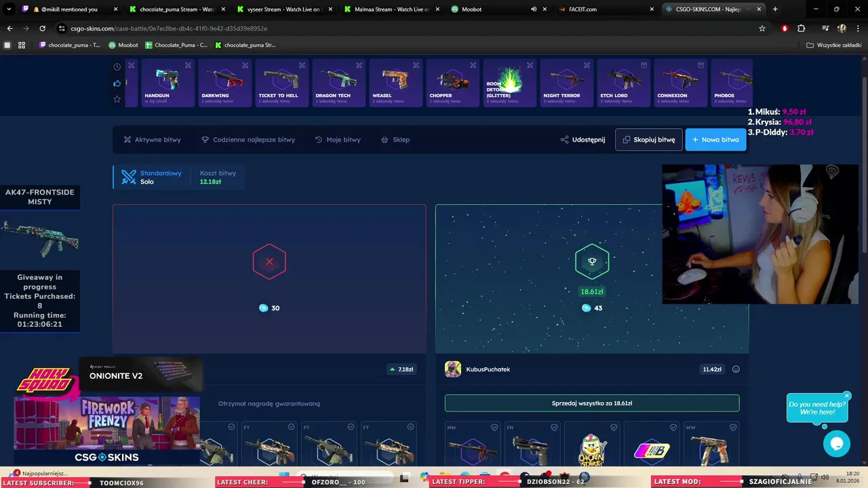The width and height of the screenshot is (868, 488).
Task: Toggle checkmark on the FN item card
Action: [554, 428]
